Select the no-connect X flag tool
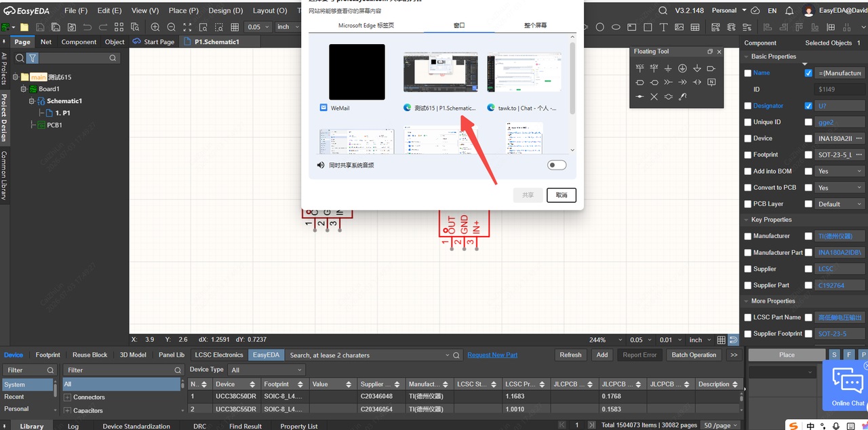This screenshot has width=868, height=430. click(654, 97)
